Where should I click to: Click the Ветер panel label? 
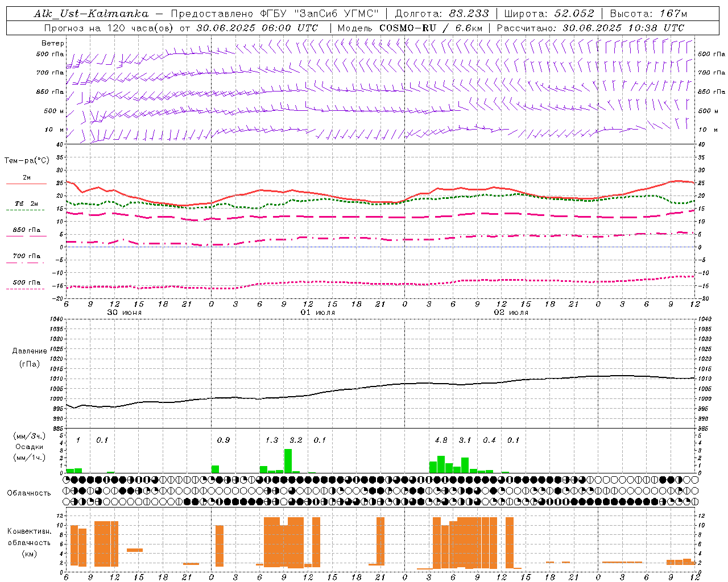pyautogui.click(x=53, y=43)
